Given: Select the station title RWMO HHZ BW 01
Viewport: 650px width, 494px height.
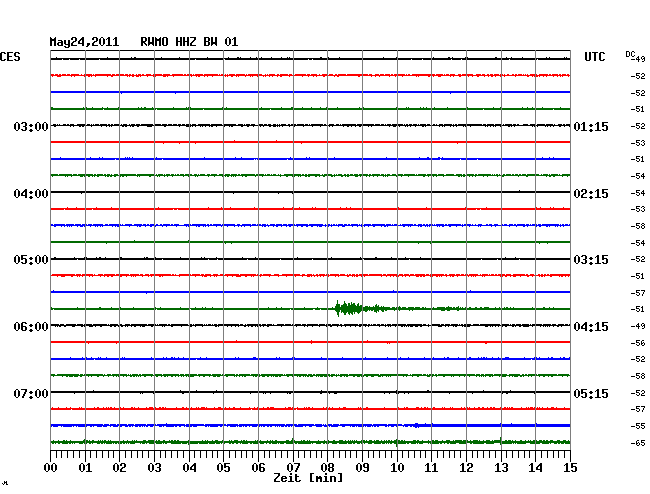Looking at the screenshot, I should point(189,42).
